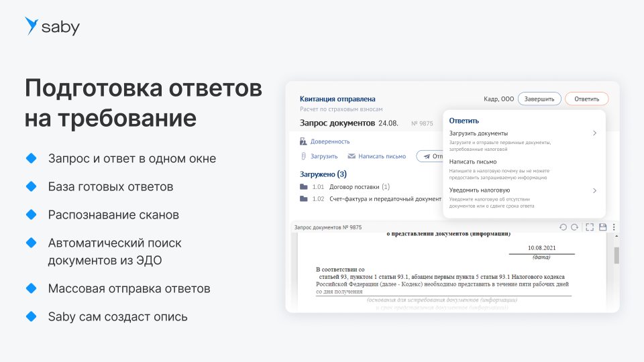Image resolution: width=644 pixels, height=362 pixels.
Task: Click the Написать письмо link
Action: (382, 156)
